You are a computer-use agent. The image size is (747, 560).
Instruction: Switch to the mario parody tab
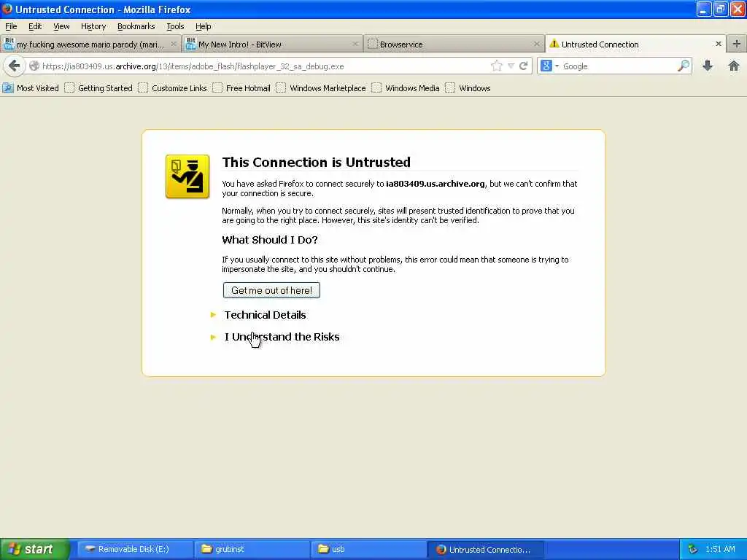pyautogui.click(x=90, y=44)
